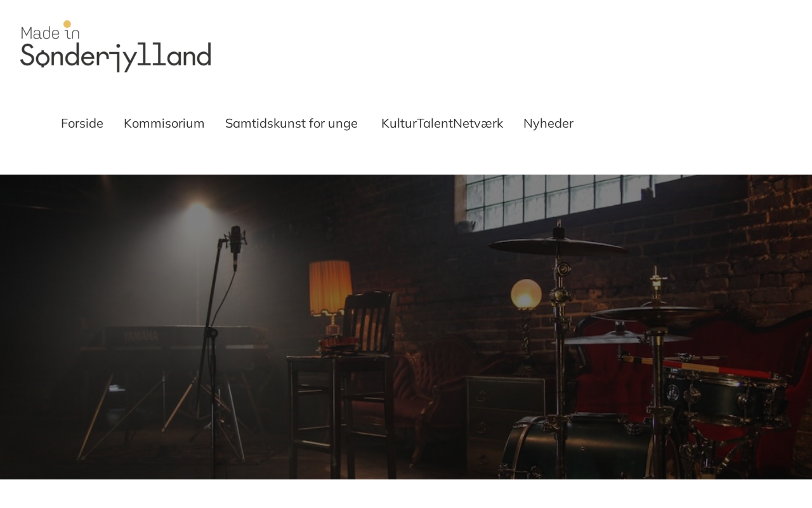This screenshot has width=812, height=508.
Task: Open the Made in Sønderjylland logo
Action: (x=115, y=46)
